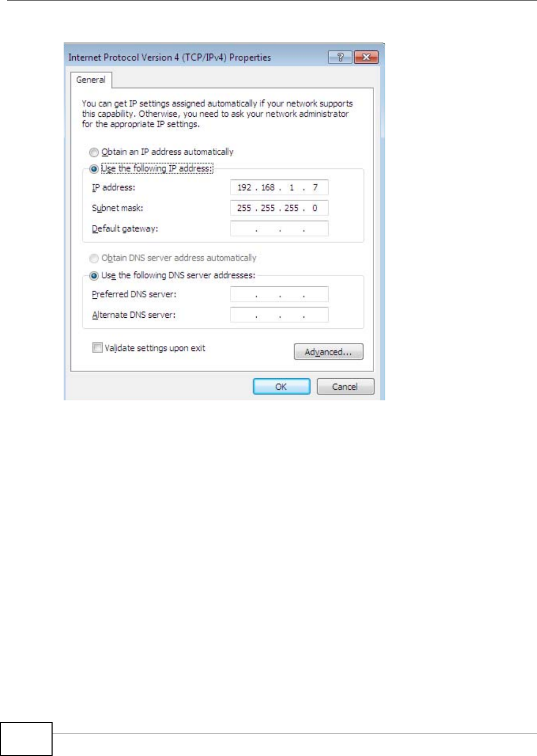Confirm with the OK button
Image resolution: width=537 pixels, height=756 pixels.
tap(281, 387)
